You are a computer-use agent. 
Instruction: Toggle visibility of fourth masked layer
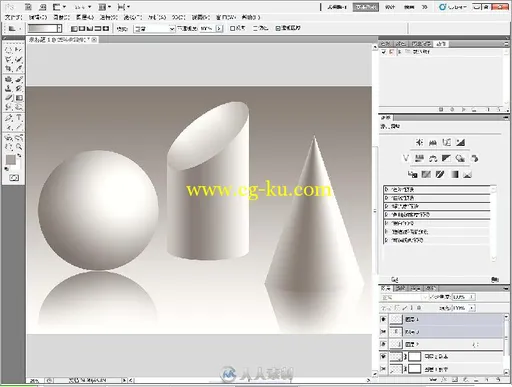tap(383, 356)
